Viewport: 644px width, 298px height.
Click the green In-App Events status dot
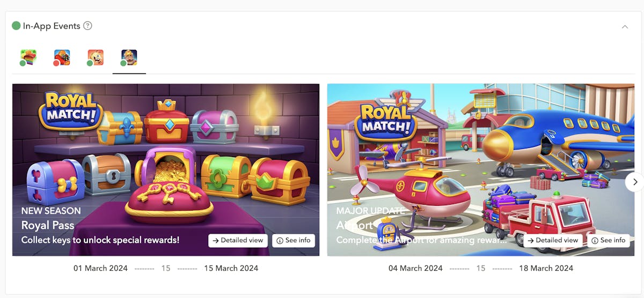(16, 26)
